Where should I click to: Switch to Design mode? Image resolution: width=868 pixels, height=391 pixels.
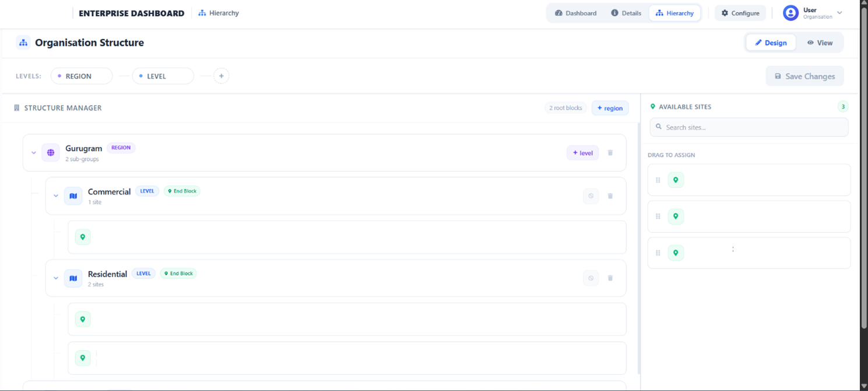point(771,43)
